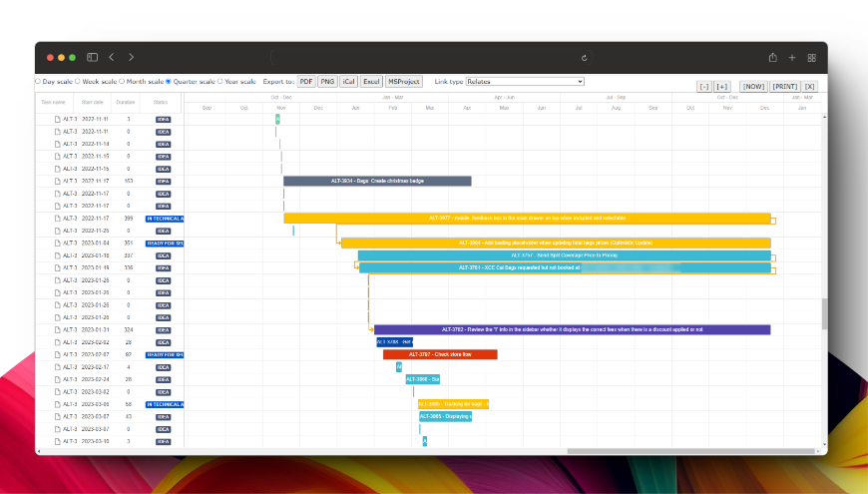Click the Task name column header

pos(53,103)
